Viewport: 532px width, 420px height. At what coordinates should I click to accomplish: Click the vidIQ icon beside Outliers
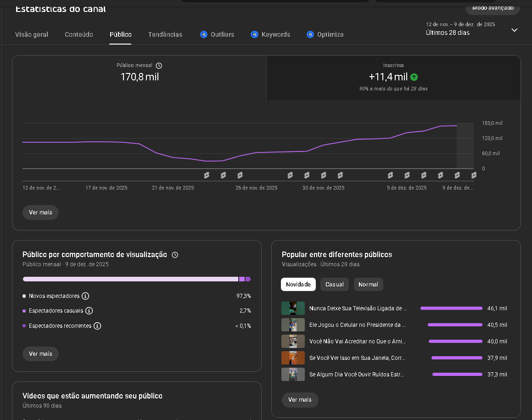point(204,34)
